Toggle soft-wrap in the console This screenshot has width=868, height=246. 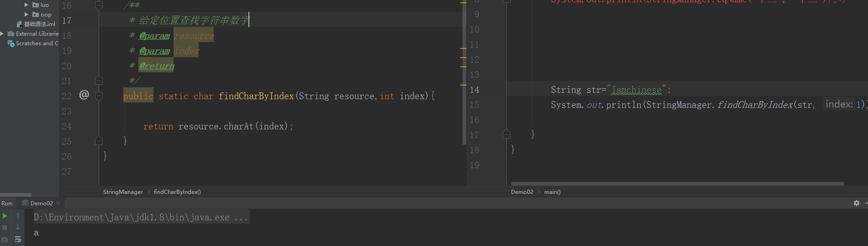[18, 240]
